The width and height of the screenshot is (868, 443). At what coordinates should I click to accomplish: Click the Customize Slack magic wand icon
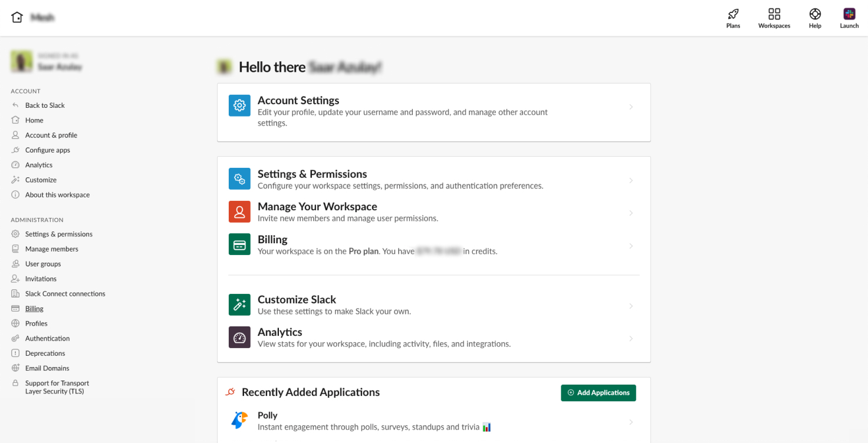239,305
